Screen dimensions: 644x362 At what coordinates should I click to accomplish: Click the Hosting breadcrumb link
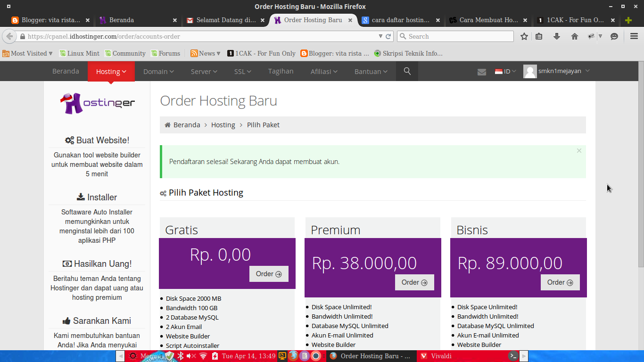coord(223,125)
